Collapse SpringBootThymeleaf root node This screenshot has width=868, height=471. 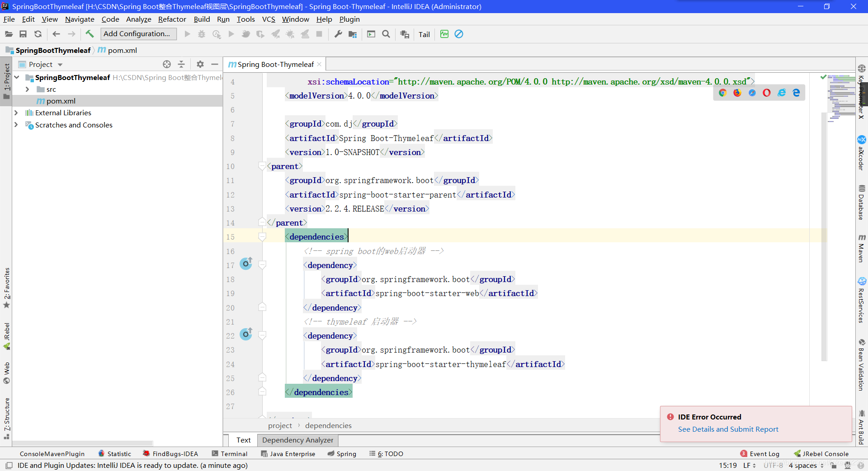point(17,77)
